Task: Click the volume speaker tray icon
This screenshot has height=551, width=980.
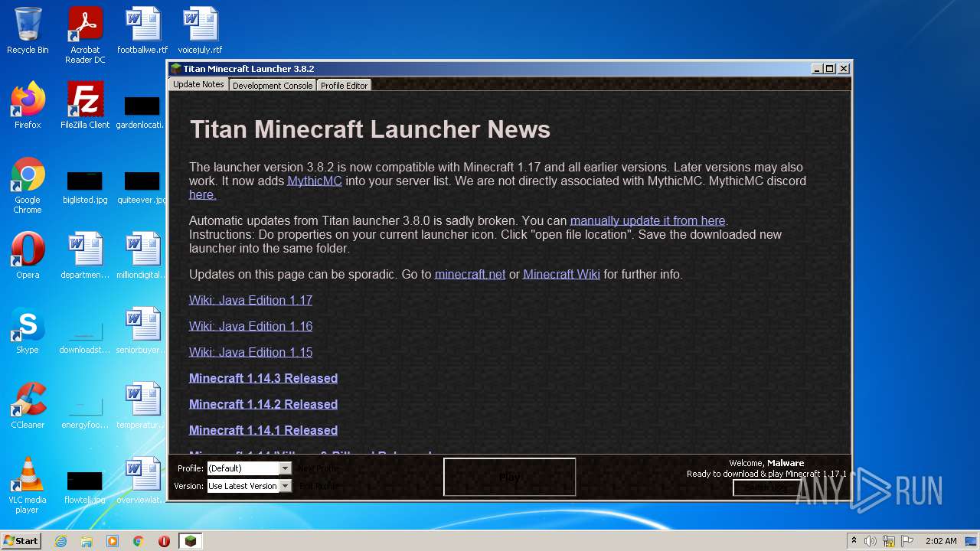Action: click(x=871, y=541)
